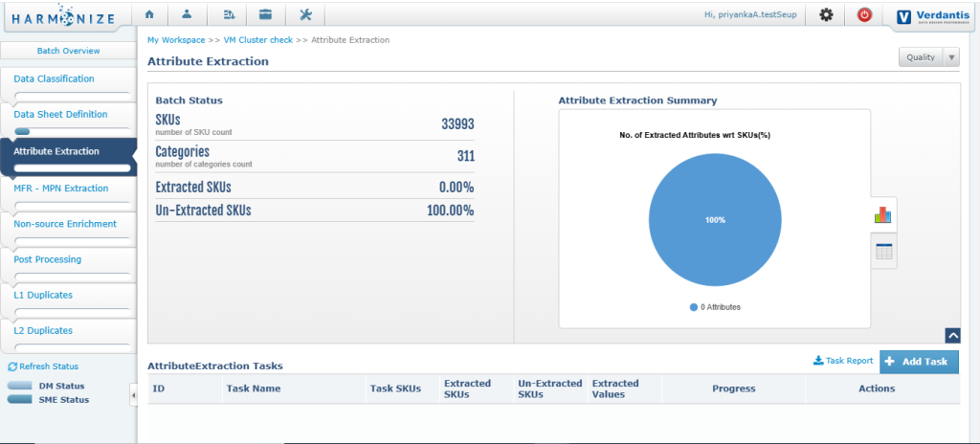Open the Quality dropdown arrow
Screen dimensions: 980x444
[951, 57]
